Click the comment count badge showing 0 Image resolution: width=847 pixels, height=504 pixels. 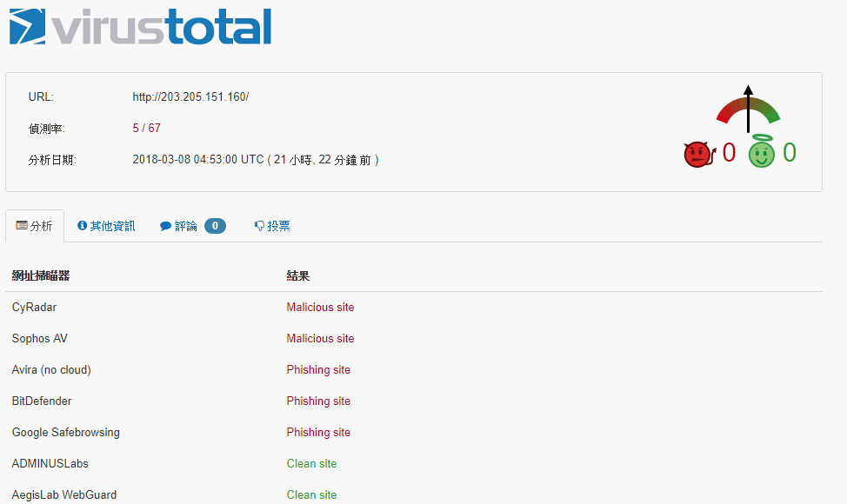215,226
